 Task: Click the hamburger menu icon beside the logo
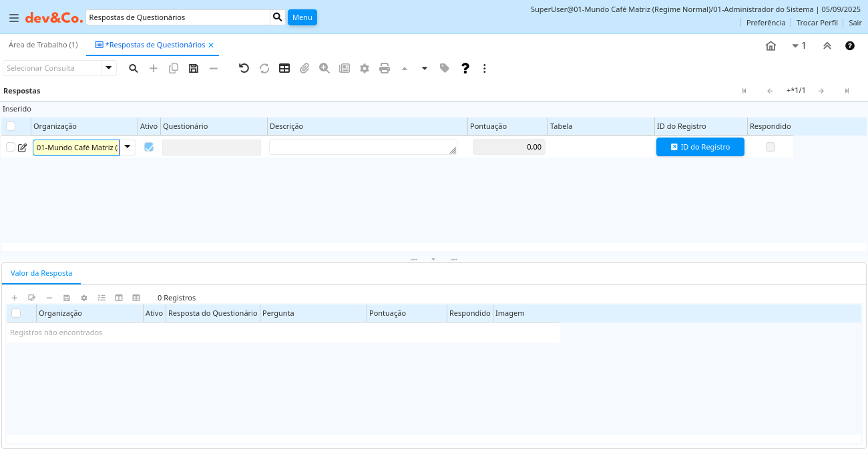coord(13,18)
